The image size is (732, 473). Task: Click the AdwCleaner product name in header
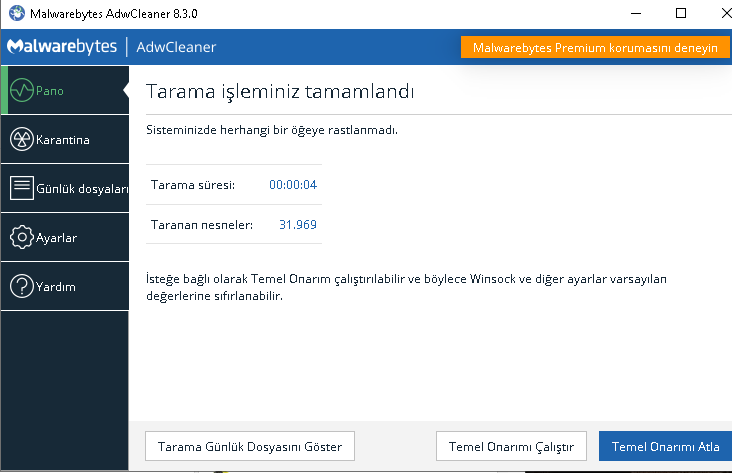(176, 47)
